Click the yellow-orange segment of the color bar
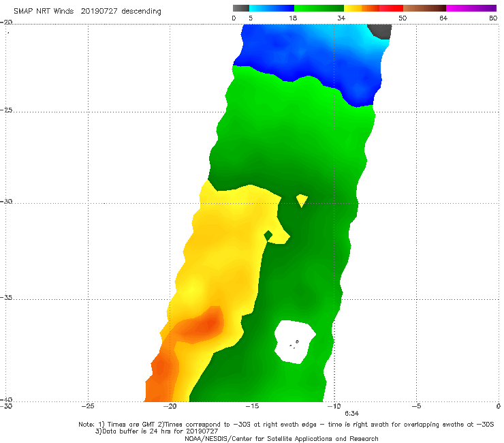Screen dimensions: 504x443 (362, 8)
